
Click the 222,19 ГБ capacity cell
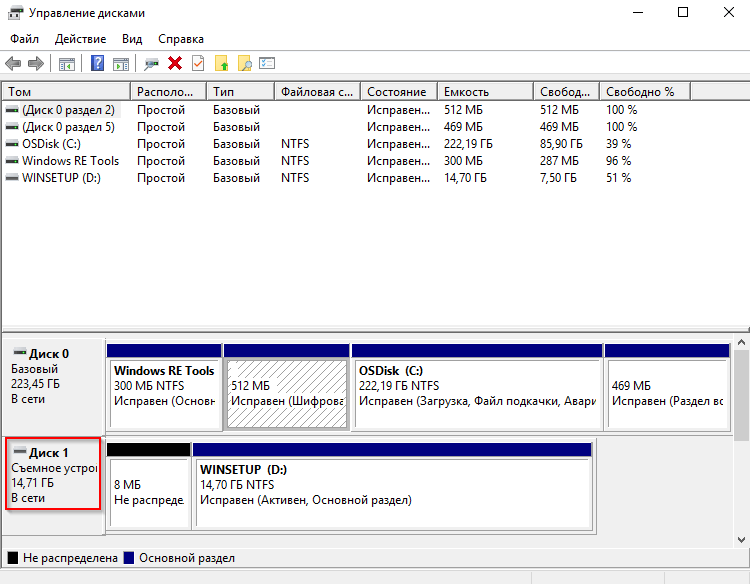click(x=468, y=144)
